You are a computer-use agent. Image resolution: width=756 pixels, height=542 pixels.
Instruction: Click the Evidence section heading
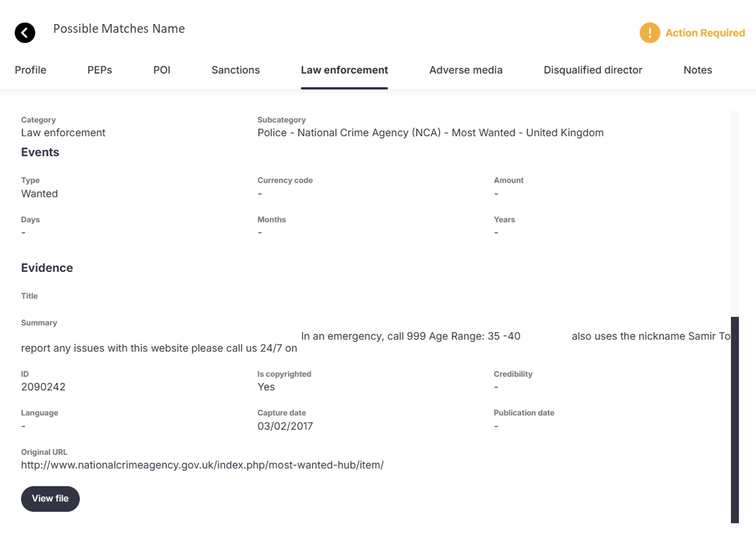[47, 268]
